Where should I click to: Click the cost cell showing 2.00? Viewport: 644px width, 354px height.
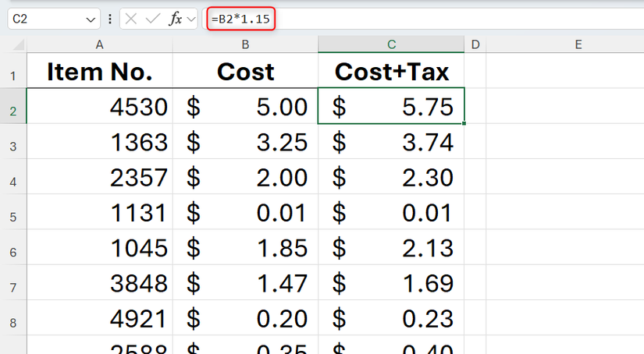(x=245, y=176)
